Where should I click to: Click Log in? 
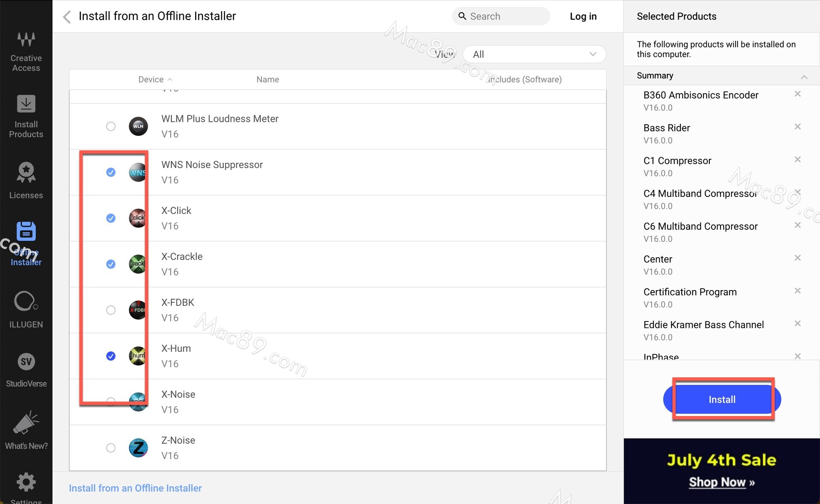583,16
